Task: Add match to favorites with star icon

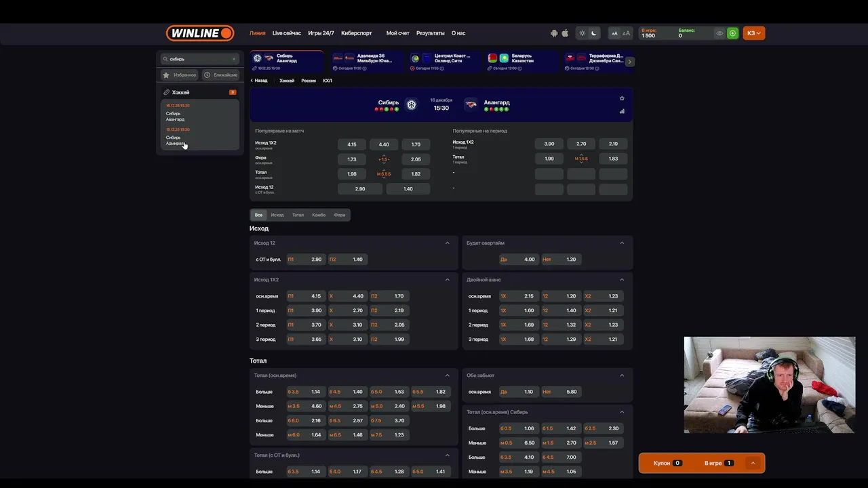Action: point(622,98)
